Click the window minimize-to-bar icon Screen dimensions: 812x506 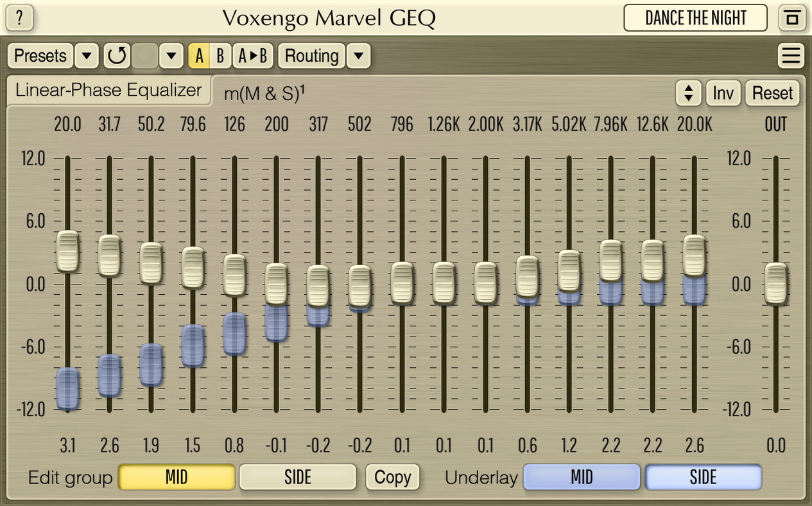point(792,18)
